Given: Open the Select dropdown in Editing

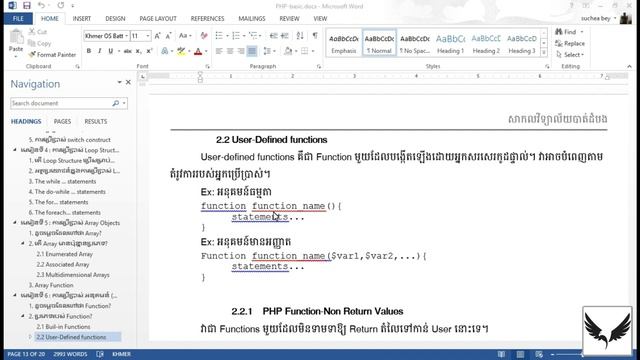Looking at the screenshot, I should (x=571, y=54).
